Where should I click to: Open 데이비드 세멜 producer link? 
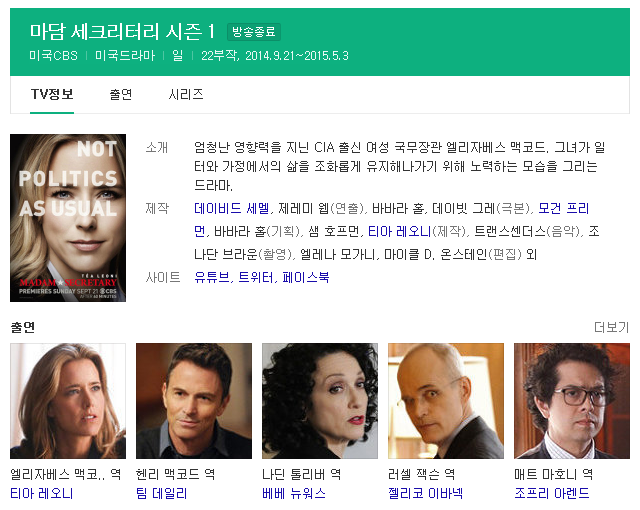coord(231,208)
